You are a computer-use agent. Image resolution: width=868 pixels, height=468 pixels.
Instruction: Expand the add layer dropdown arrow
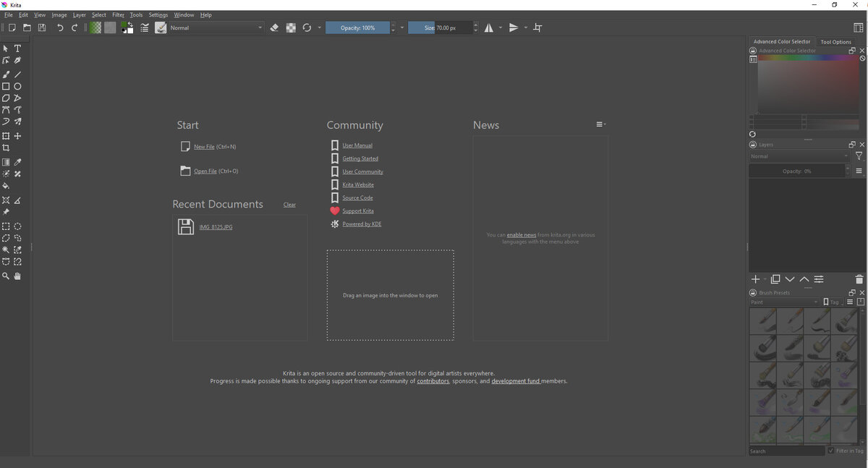coord(765,279)
